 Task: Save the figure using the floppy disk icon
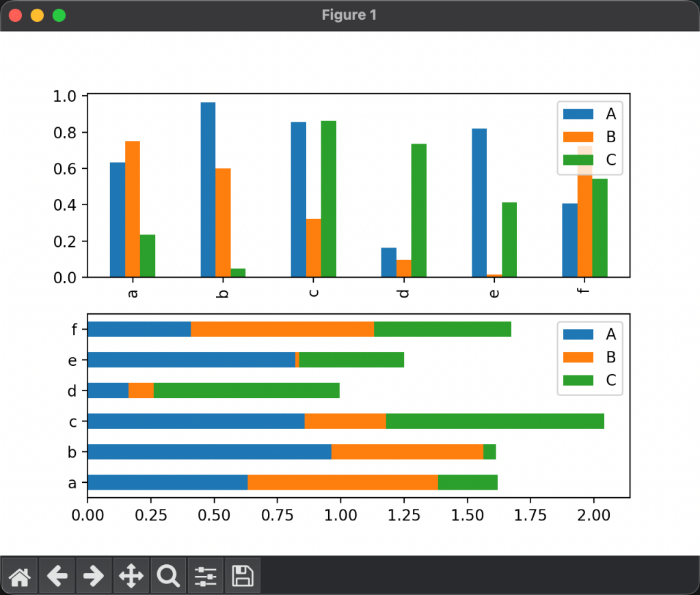(242, 577)
